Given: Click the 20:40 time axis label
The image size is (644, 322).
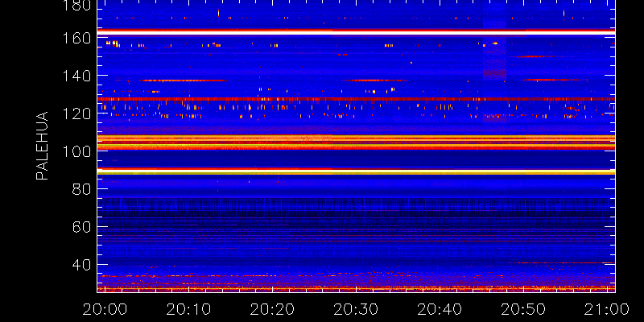Looking at the screenshot, I should [x=440, y=309].
